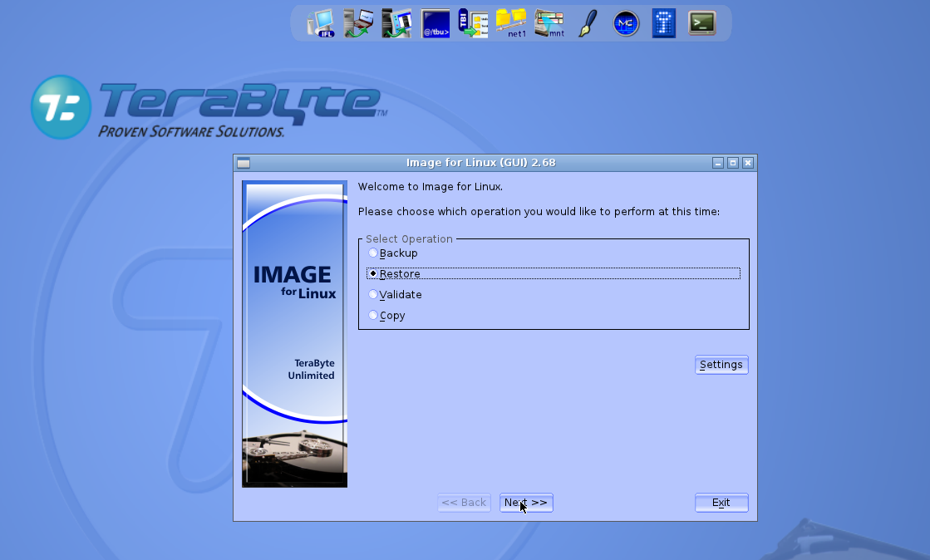The image size is (930, 560).
Task: Click the << Back button
Action: (x=464, y=503)
